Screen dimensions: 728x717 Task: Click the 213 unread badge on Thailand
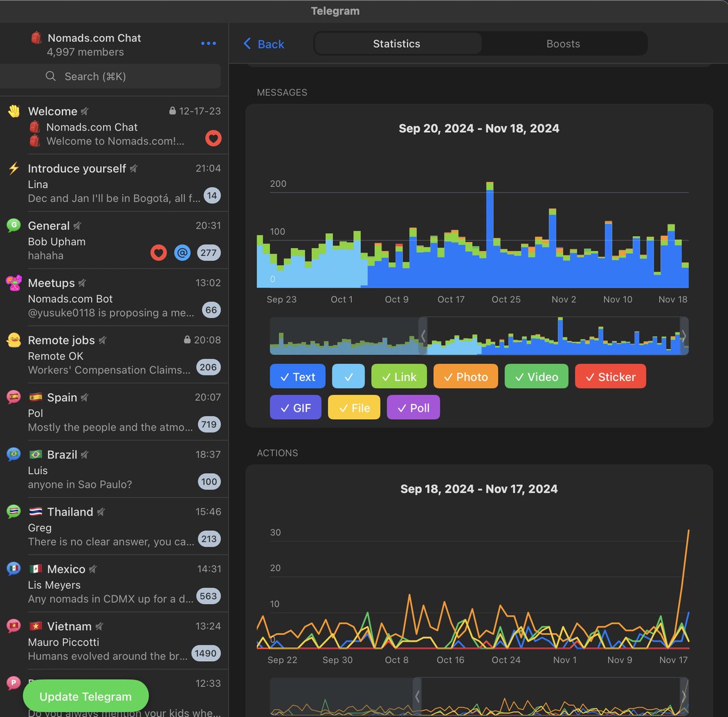click(209, 539)
